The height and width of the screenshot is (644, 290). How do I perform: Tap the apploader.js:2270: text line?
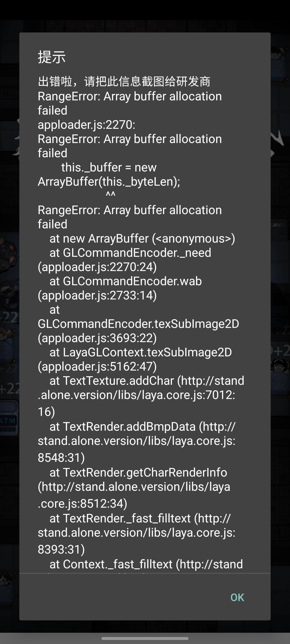coord(86,125)
